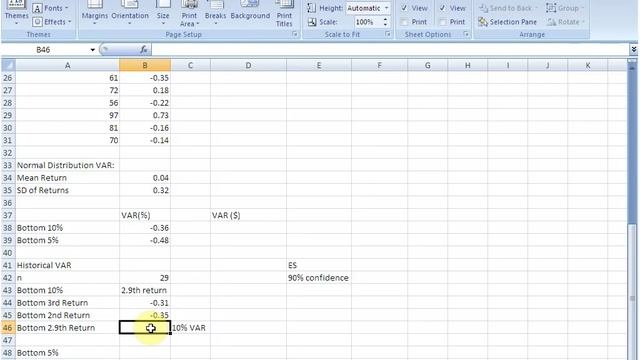Screen dimensions: 640x360
Task: Open the Margins options
Action: 95,13
